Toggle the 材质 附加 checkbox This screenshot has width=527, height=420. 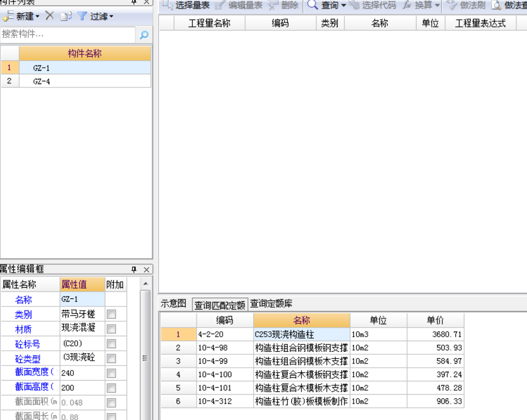point(111,329)
